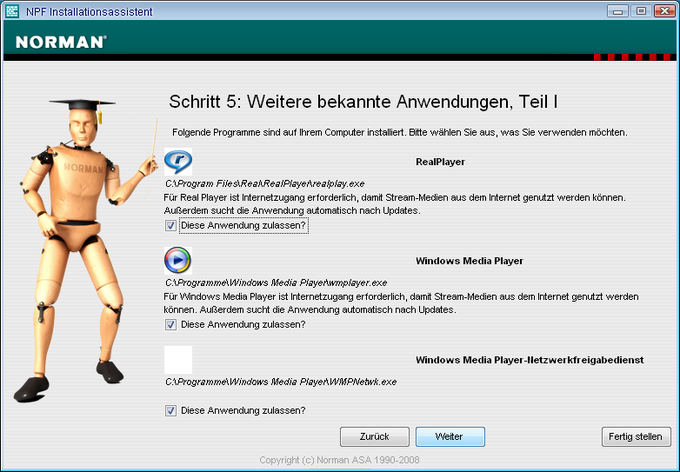Screen dimensions: 680x472
Task: Close the NPF Installationsassistent window
Action: (664, 11)
